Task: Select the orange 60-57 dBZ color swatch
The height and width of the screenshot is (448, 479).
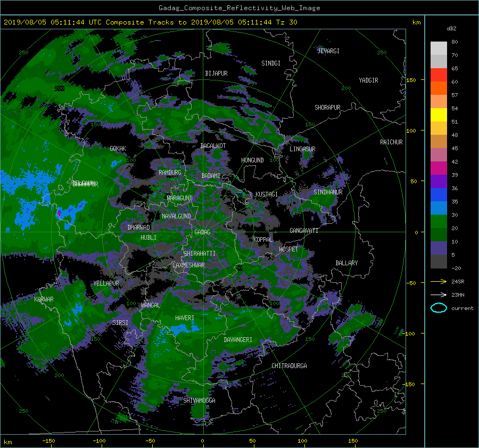Action: pos(439,88)
